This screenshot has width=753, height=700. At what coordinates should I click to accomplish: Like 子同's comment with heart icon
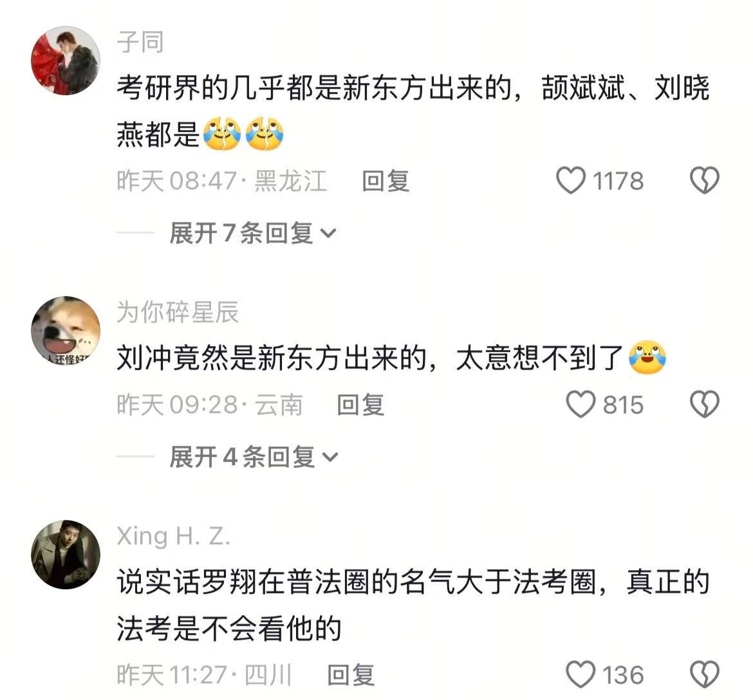pyautogui.click(x=570, y=181)
